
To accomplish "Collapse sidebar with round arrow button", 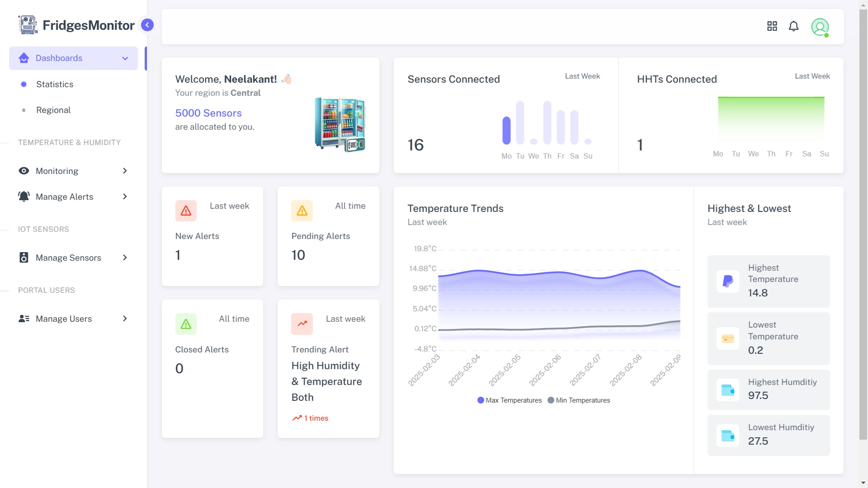I will pos(147,25).
